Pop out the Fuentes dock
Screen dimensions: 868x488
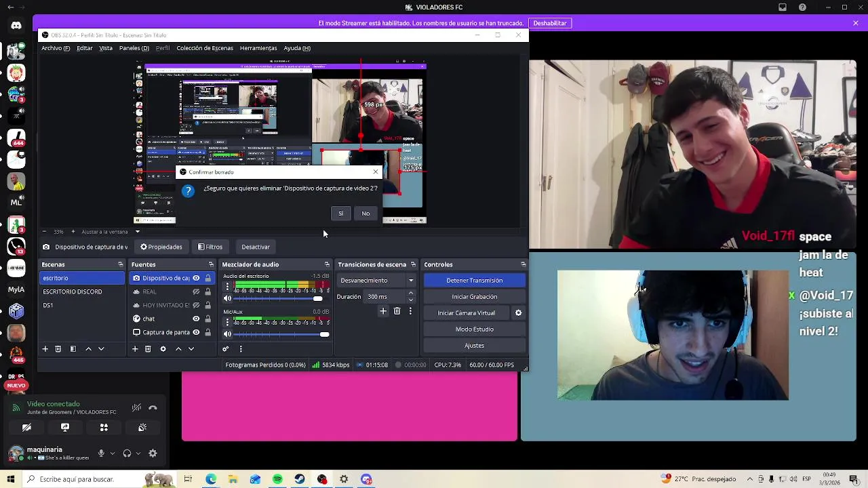pyautogui.click(x=211, y=264)
